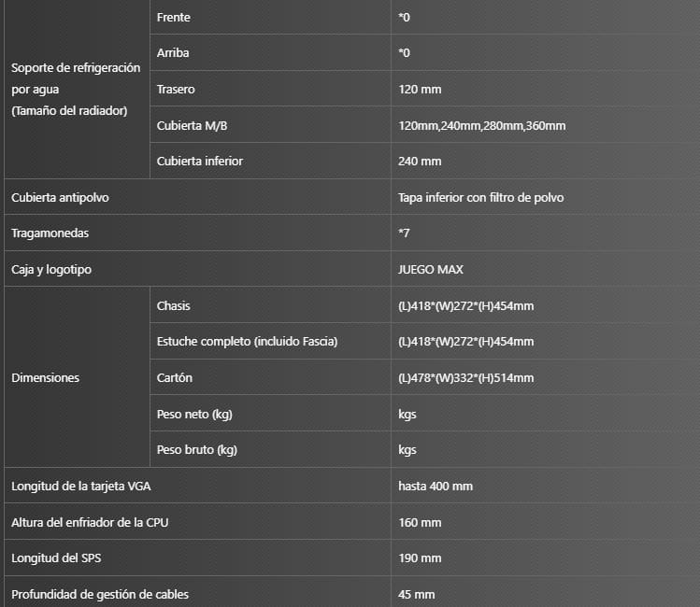Image resolution: width=700 pixels, height=607 pixels.
Task: Select Estuche completo (incluido Fascia) label
Action: tap(247, 342)
